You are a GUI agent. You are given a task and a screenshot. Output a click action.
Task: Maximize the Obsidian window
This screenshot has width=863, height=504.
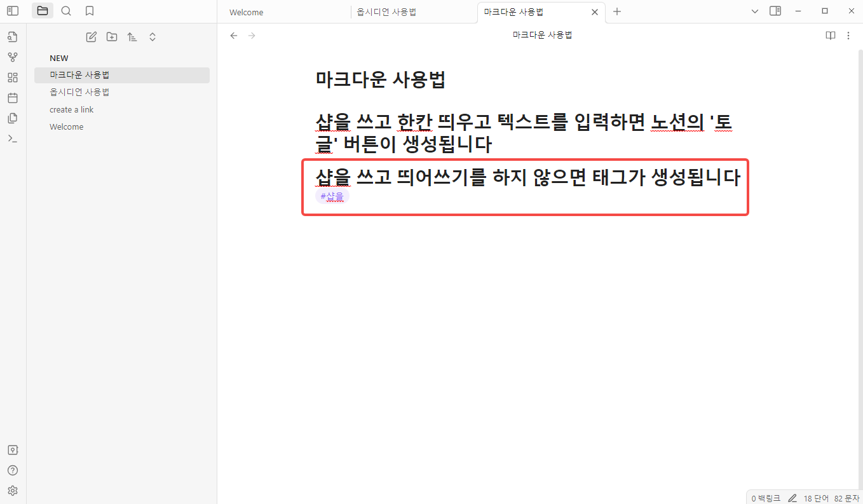pyautogui.click(x=825, y=11)
